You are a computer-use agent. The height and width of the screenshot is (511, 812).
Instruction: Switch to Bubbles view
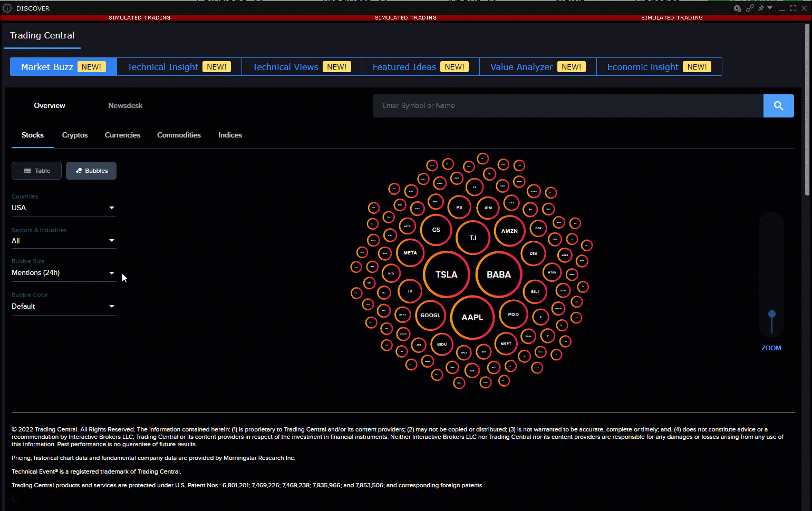coord(91,171)
